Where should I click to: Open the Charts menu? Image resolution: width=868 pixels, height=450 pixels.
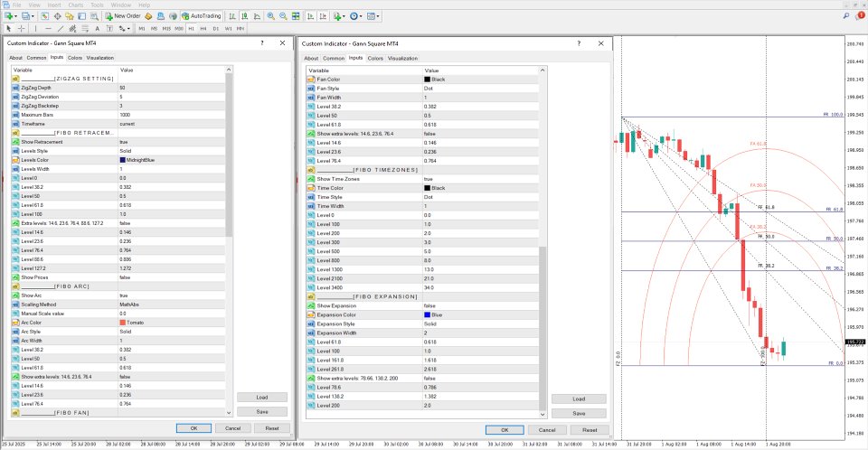click(76, 5)
